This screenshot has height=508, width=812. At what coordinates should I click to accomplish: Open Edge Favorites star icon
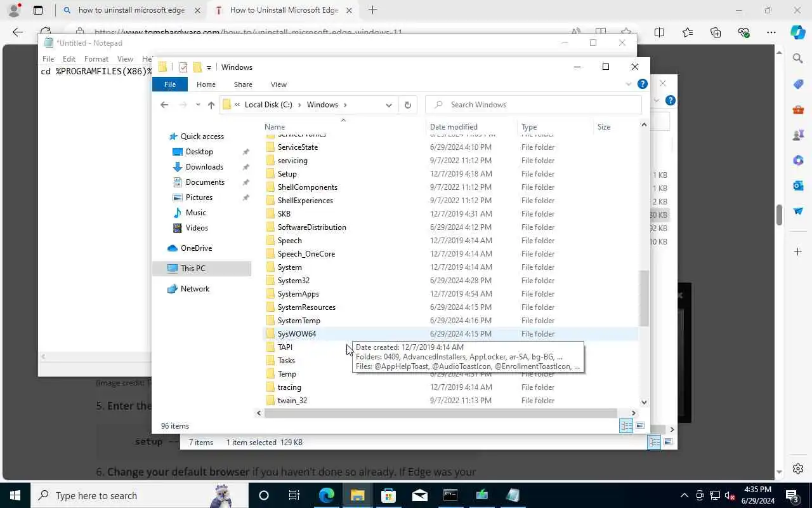click(688, 32)
